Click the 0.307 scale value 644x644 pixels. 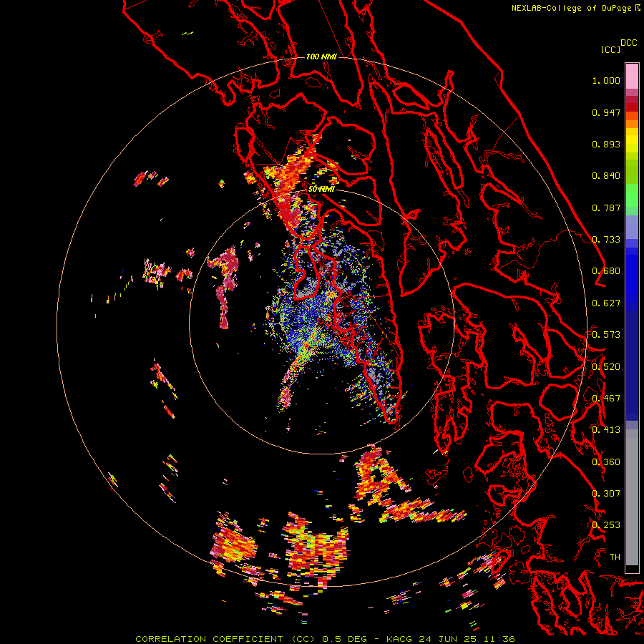[x=606, y=494]
